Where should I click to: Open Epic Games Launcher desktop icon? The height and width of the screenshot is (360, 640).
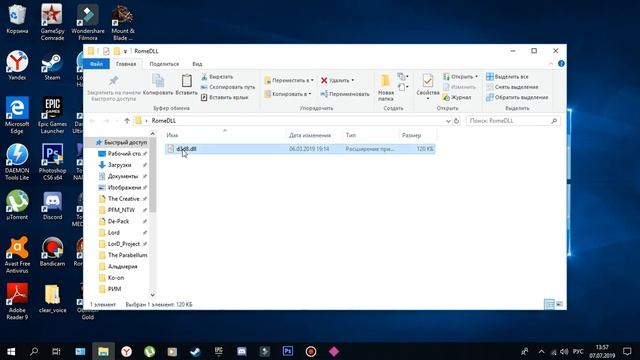coord(52,115)
